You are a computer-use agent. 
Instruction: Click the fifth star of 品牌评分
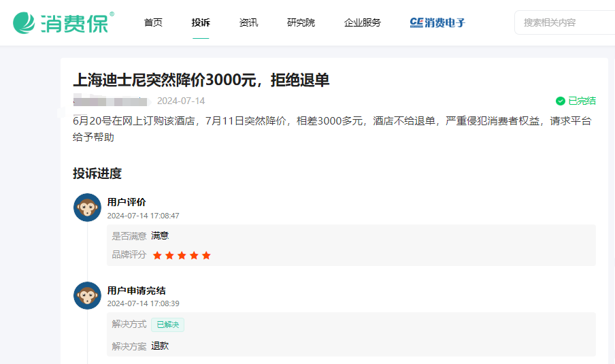(x=206, y=256)
